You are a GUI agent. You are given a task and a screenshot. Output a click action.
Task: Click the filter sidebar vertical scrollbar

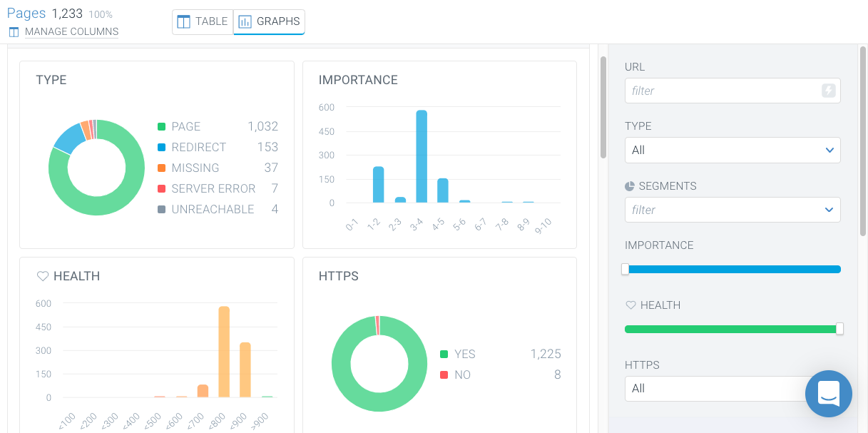click(863, 142)
